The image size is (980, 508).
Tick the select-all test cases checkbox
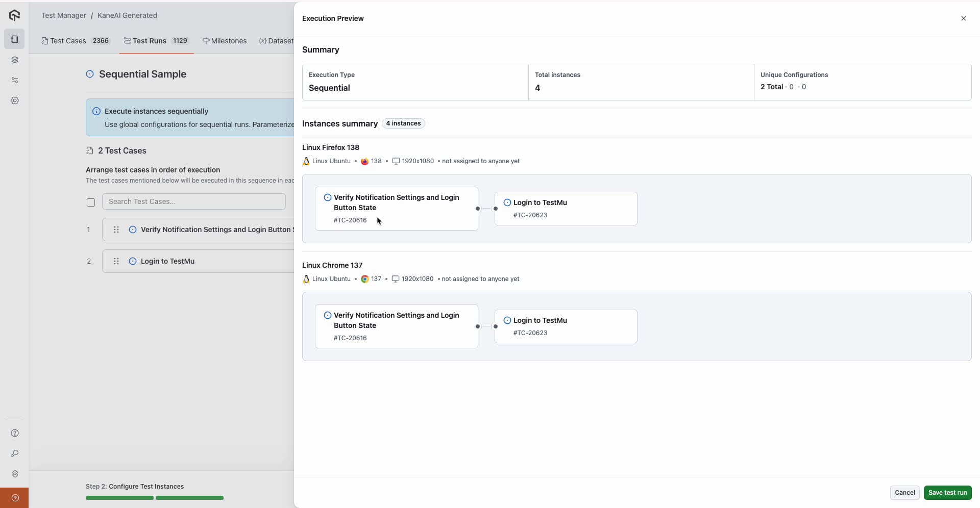click(x=91, y=202)
